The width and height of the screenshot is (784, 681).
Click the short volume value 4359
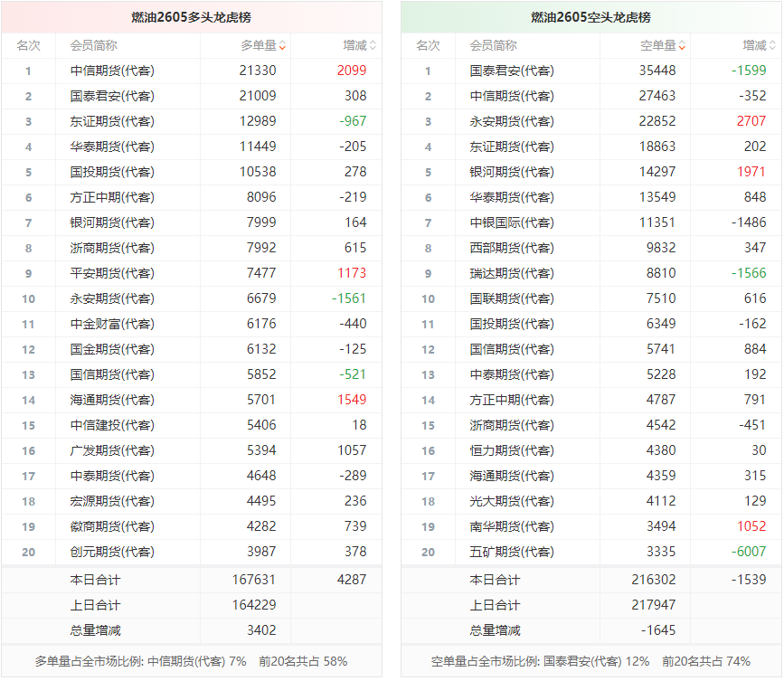(x=660, y=476)
